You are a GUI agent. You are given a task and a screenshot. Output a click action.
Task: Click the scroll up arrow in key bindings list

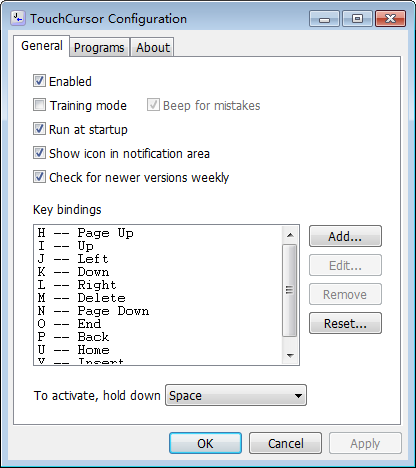pos(290,235)
